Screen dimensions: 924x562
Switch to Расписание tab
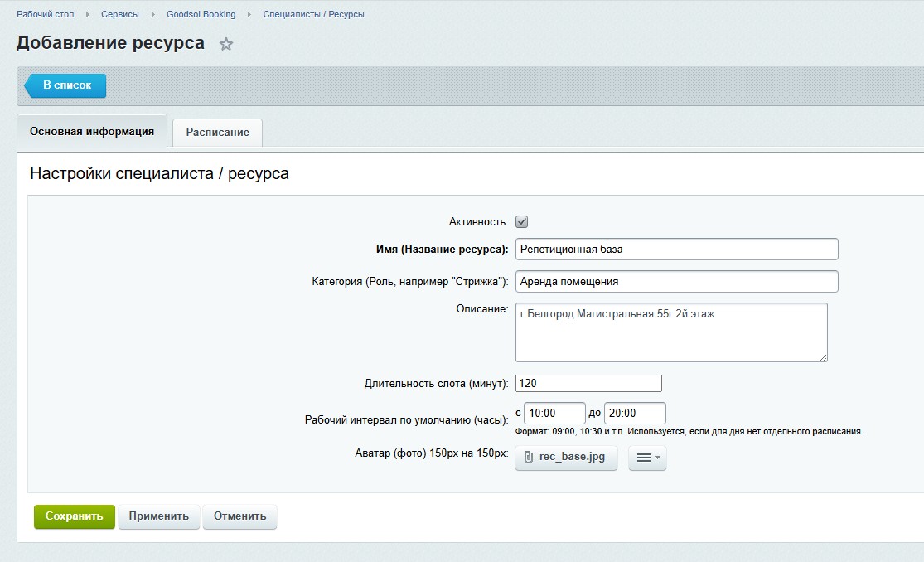point(217,132)
